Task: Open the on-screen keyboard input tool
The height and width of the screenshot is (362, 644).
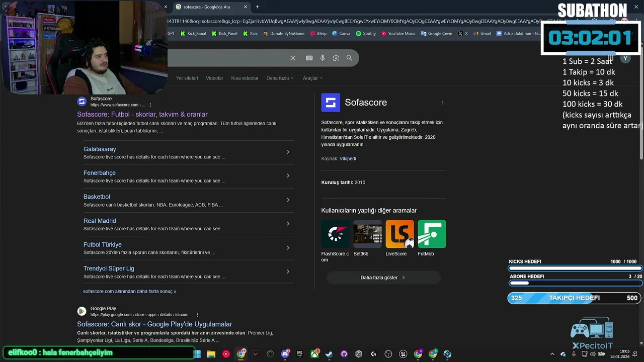Action: click(x=309, y=58)
